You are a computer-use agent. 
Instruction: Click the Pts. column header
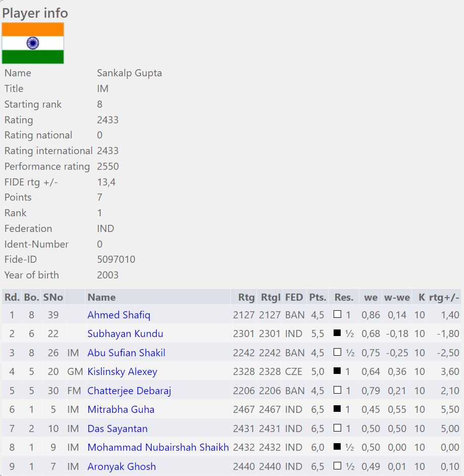tap(317, 297)
